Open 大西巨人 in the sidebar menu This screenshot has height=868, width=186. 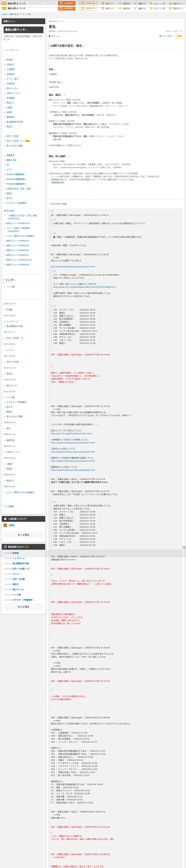click(x=10, y=65)
